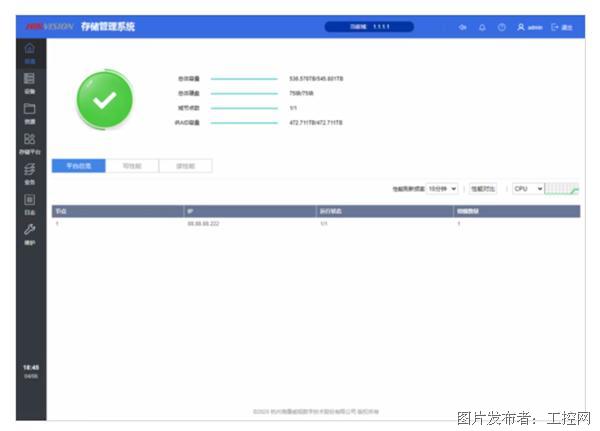This screenshot has height=431, width=600.
Task: Switch to the read performance (读性能) tab
Action: click(x=185, y=166)
